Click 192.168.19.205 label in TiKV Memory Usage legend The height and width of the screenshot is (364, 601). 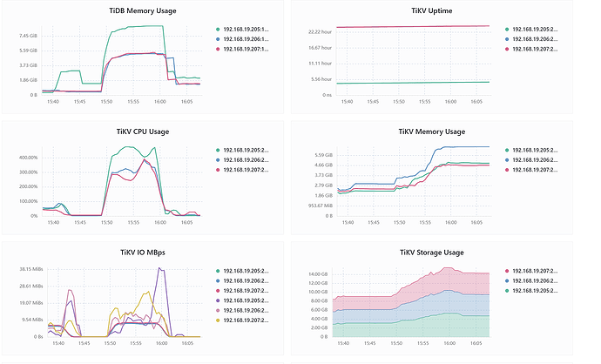[535, 150]
